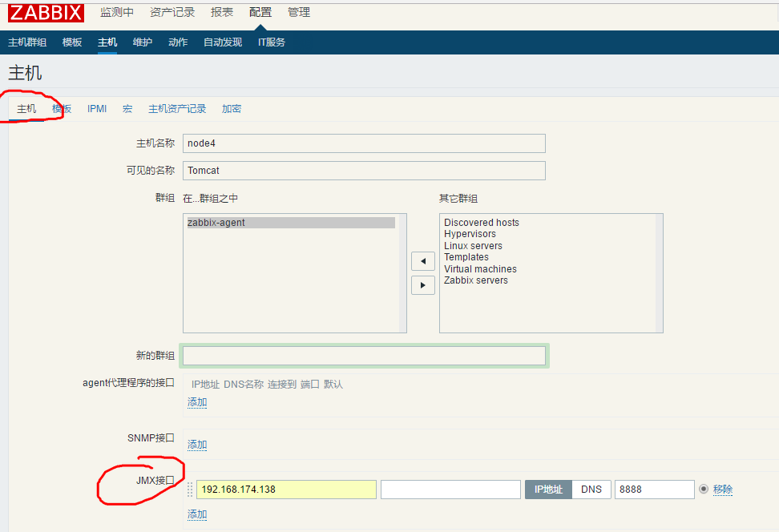Click 添加 under SNMP interface
The image size is (779, 532).
(197, 445)
